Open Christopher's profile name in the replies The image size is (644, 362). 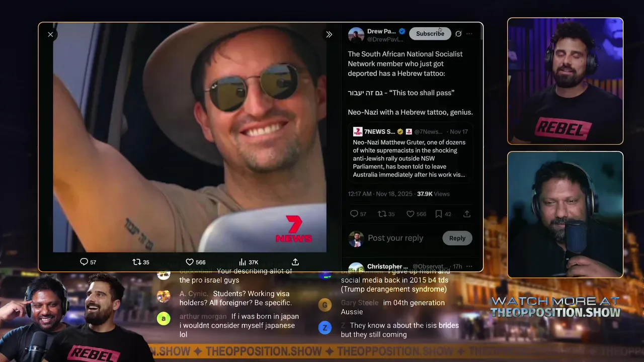pyautogui.click(x=387, y=266)
